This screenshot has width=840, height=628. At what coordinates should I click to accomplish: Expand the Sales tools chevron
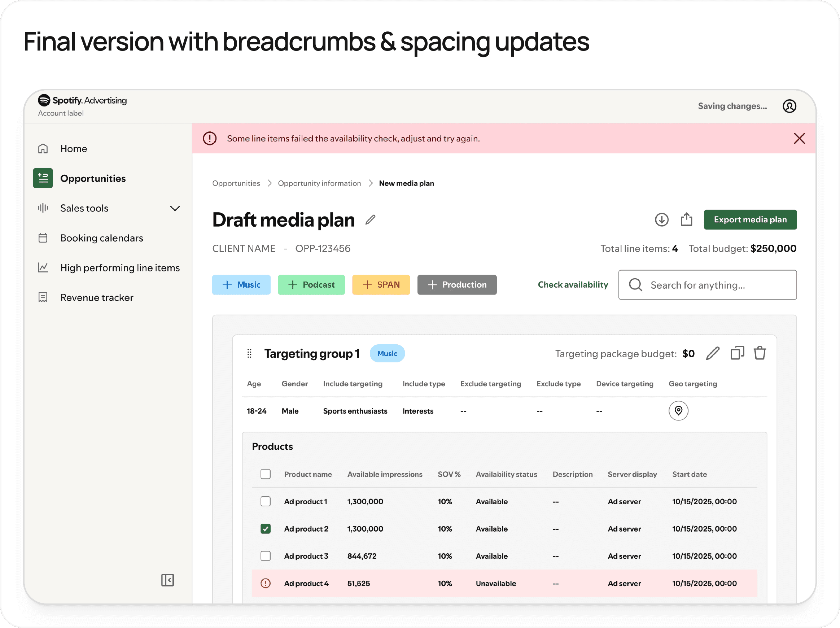point(175,208)
